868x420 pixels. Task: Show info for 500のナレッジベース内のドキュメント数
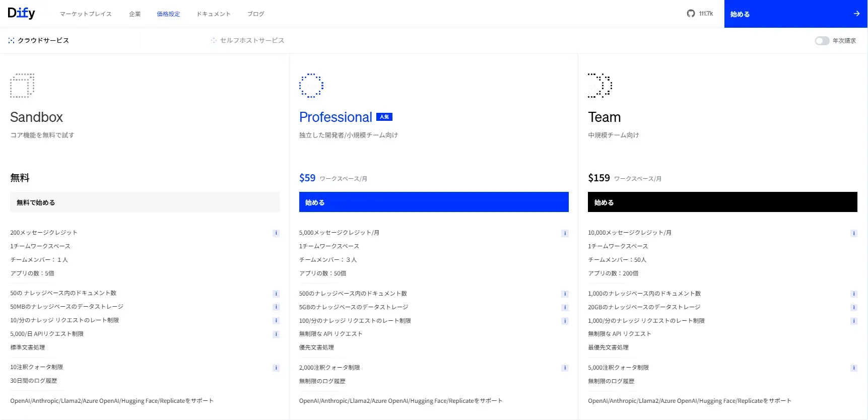click(565, 294)
